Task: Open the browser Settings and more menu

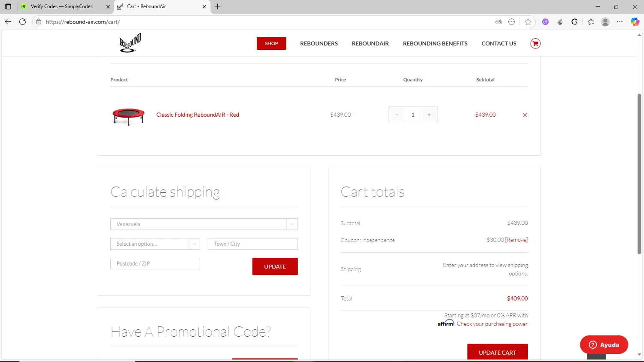Action: click(620, 22)
